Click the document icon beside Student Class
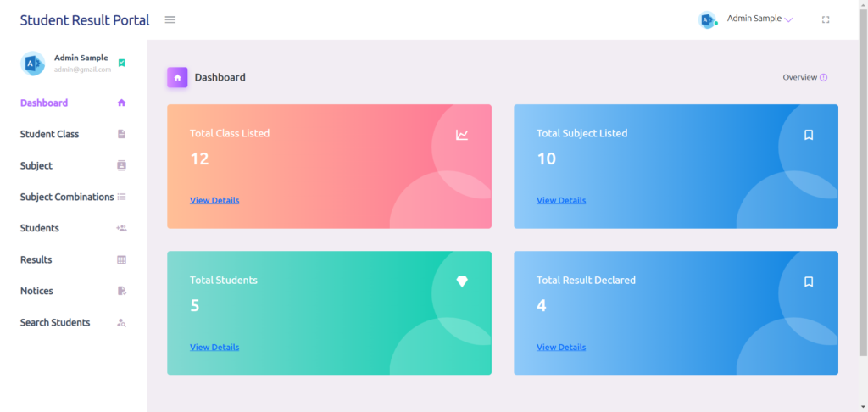868x412 pixels. pos(122,134)
